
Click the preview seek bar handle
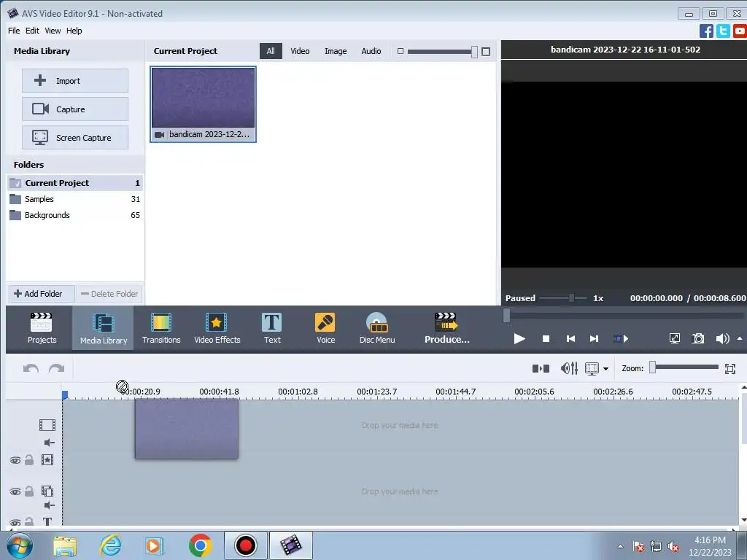click(506, 315)
